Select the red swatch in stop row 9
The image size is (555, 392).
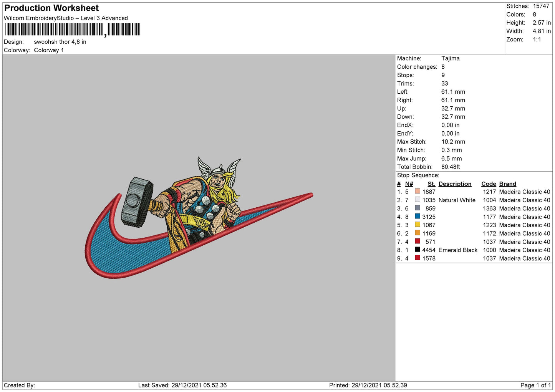pos(417,258)
